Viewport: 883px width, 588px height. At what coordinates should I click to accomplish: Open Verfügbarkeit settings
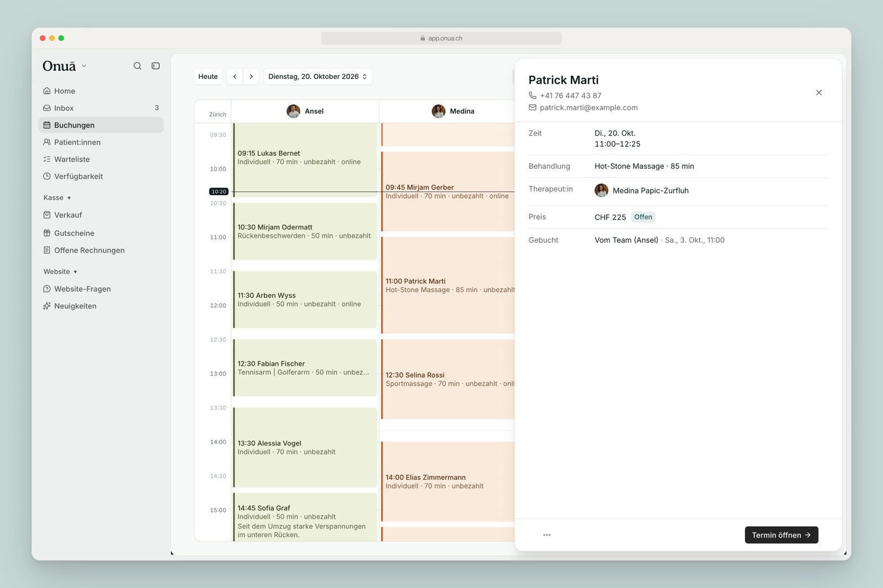tap(101, 177)
